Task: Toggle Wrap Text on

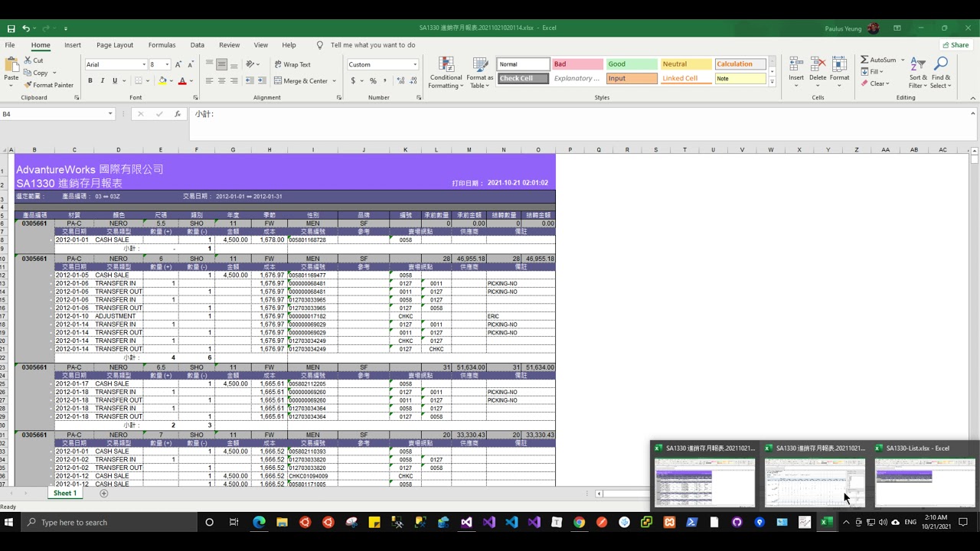Action: (292, 64)
